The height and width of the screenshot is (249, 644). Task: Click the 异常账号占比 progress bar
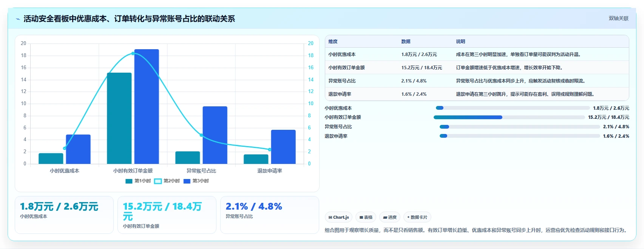pyautogui.click(x=520, y=127)
